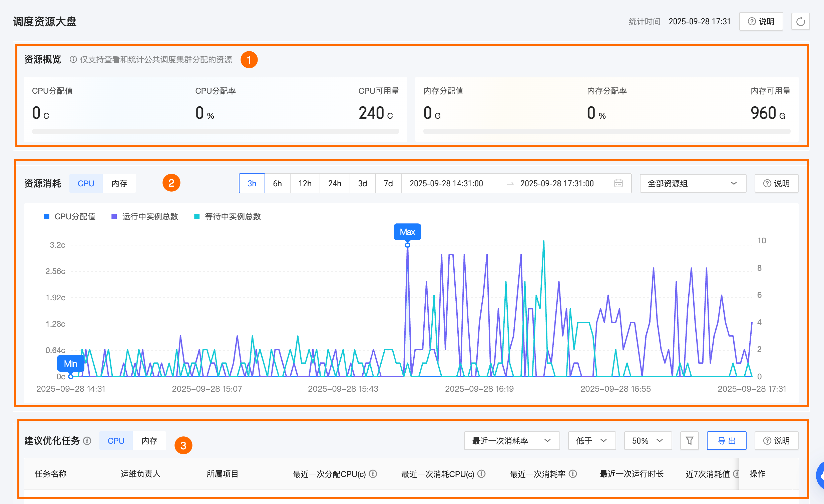Click the Max marker on chart
The width and height of the screenshot is (824, 504).
tap(407, 232)
